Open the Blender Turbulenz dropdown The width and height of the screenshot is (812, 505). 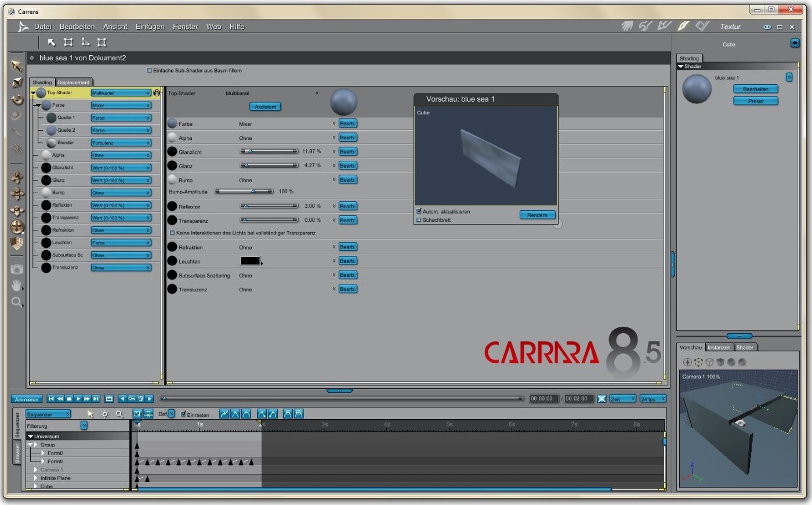pyautogui.click(x=121, y=143)
